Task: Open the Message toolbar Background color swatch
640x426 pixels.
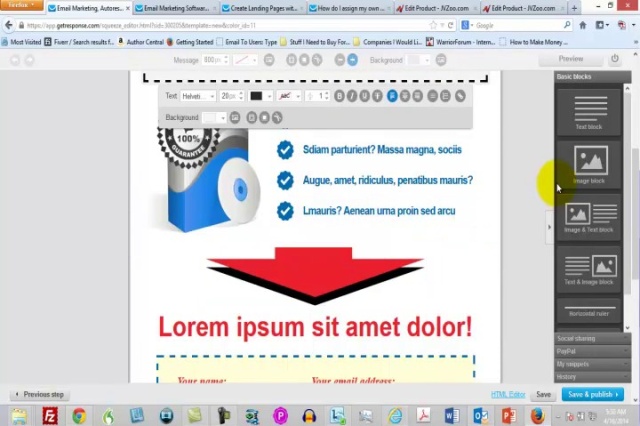Action: coord(418,60)
